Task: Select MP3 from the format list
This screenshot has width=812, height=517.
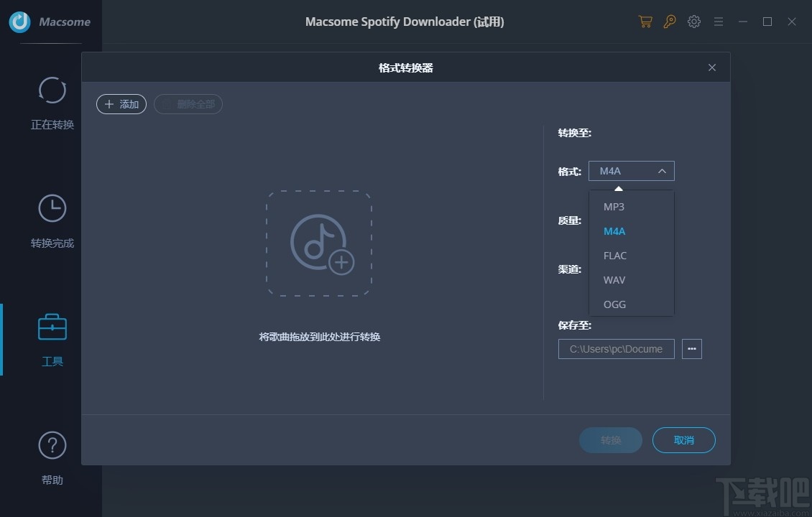Action: 614,207
